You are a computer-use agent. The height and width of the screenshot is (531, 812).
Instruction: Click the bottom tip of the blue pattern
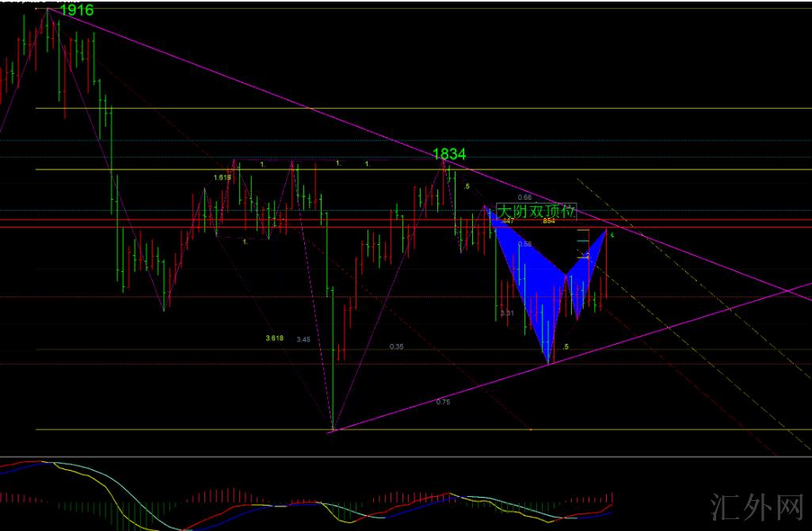tap(548, 361)
